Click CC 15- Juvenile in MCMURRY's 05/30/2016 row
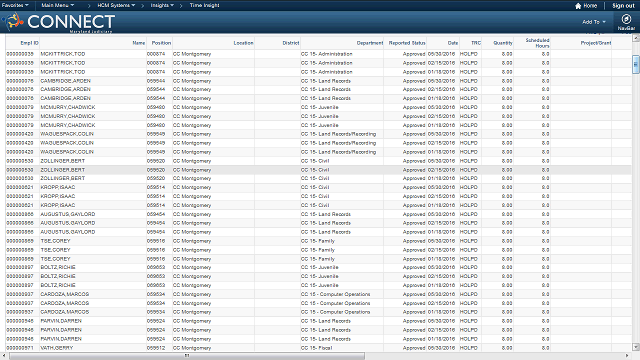The height and width of the screenshot is (360, 640). coord(320,107)
